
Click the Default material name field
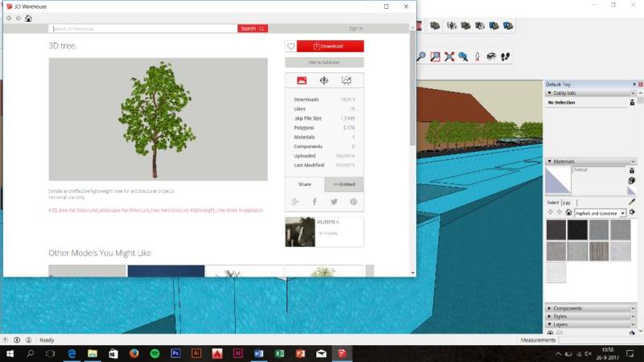[x=599, y=170]
